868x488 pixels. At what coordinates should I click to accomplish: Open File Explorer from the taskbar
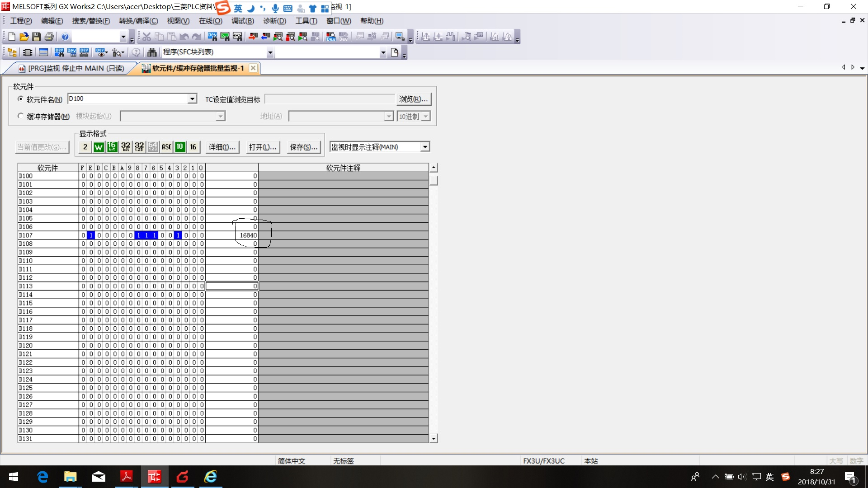70,477
